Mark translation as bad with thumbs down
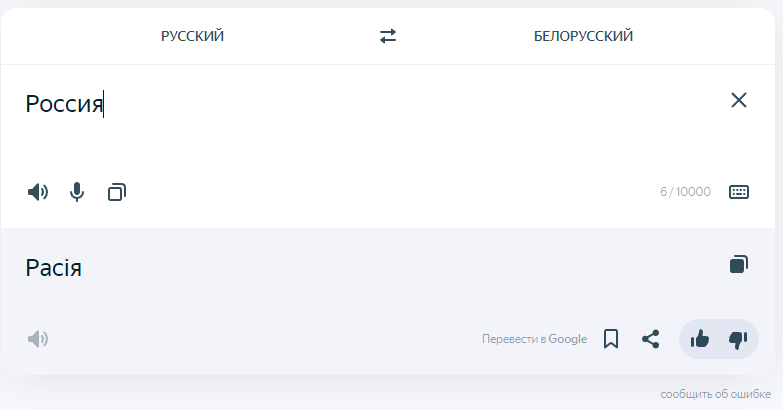This screenshot has width=783, height=410. [738, 339]
